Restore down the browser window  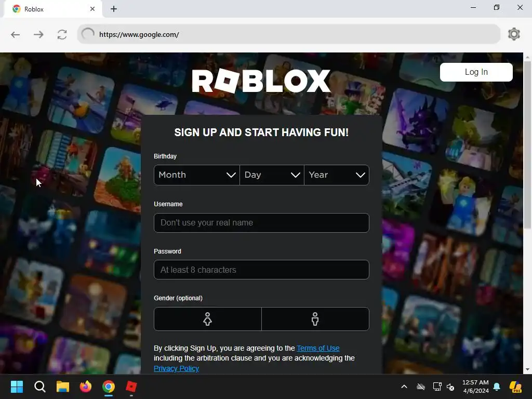tap(497, 7)
